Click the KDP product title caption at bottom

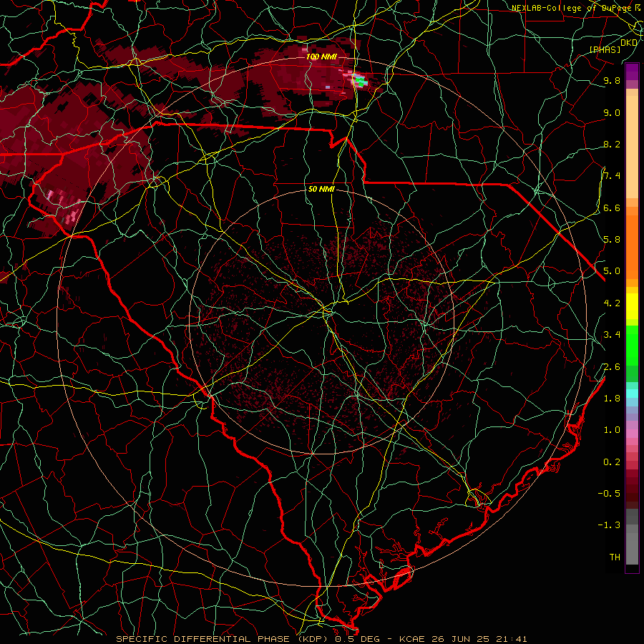tap(321, 639)
